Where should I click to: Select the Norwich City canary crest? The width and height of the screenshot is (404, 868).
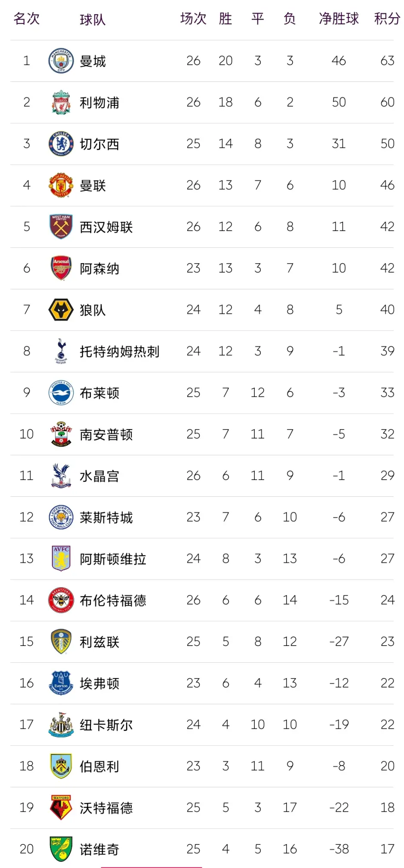coord(61,849)
